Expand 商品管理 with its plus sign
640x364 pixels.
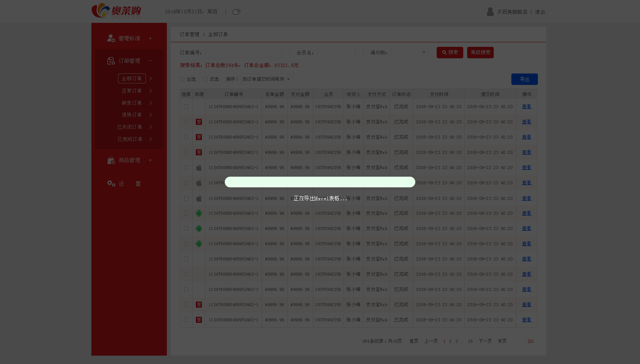(x=150, y=160)
